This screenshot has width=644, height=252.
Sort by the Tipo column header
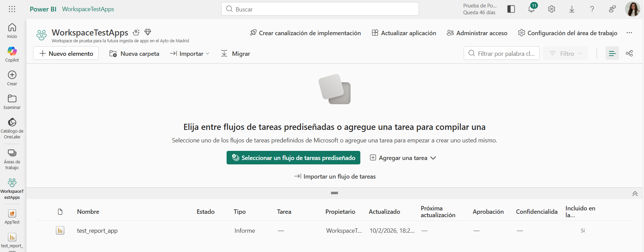pos(240,212)
